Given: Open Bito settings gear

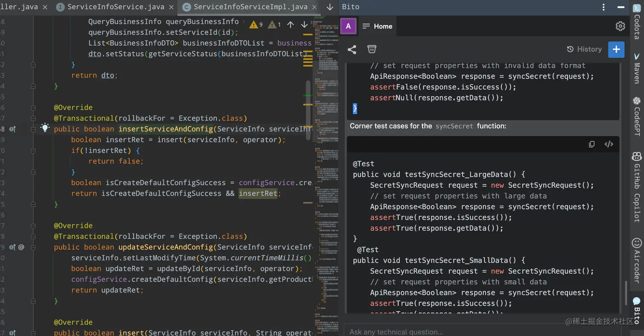Looking at the screenshot, I should pyautogui.click(x=620, y=26).
